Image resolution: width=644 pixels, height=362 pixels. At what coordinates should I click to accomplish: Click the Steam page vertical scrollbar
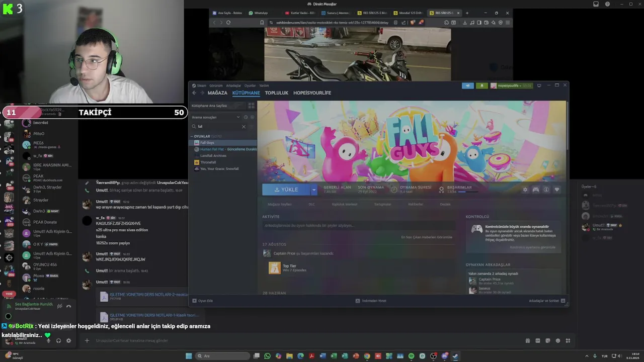pyautogui.click(x=568, y=126)
